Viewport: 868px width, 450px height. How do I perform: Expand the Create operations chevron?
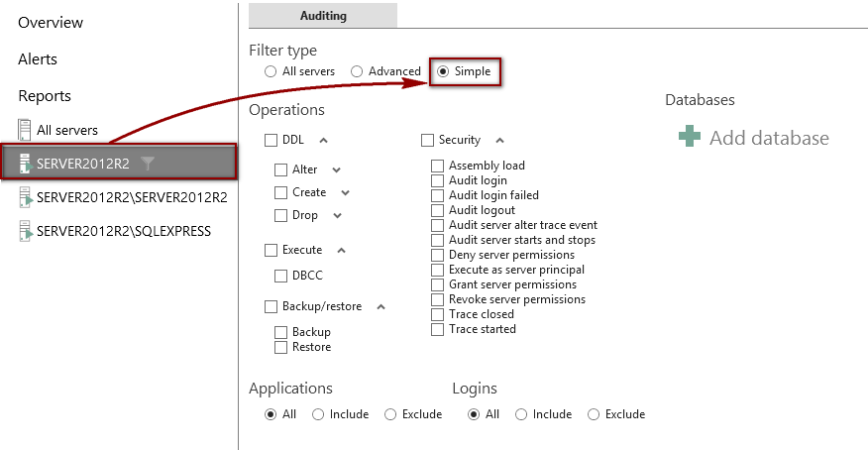tap(346, 192)
